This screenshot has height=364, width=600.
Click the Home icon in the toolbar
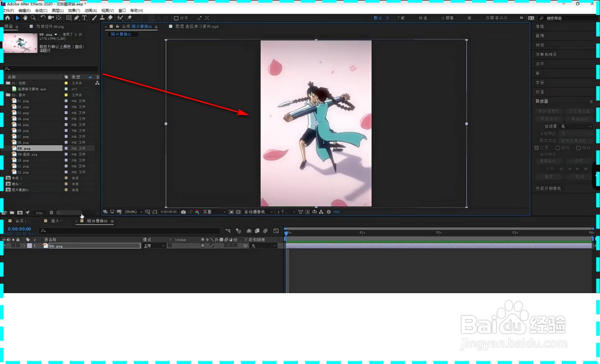point(7,18)
